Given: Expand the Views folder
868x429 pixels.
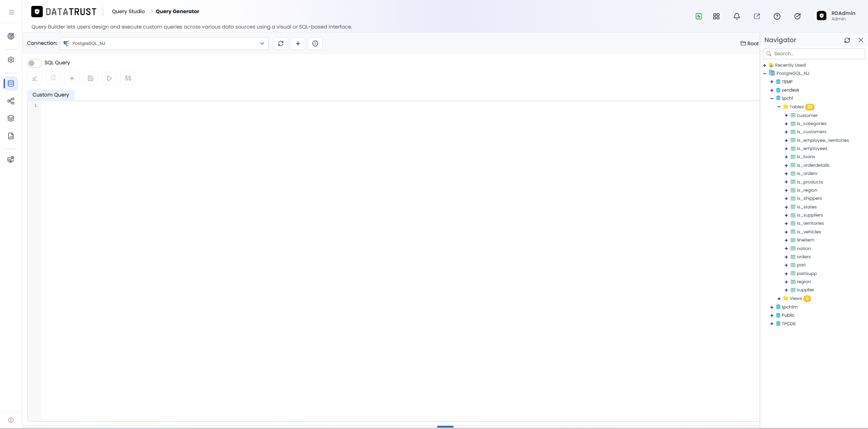Looking at the screenshot, I should [779, 299].
